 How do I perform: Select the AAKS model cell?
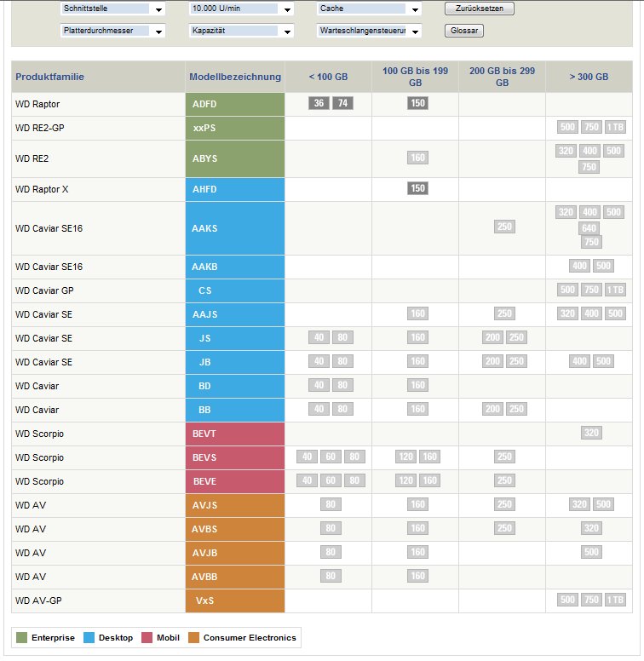pos(235,228)
